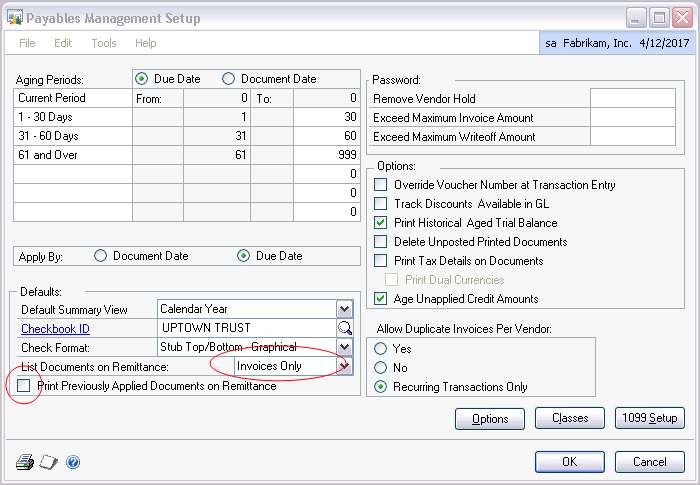Expand the Default Summary View dropdown
The image size is (700, 485).
coord(345,309)
